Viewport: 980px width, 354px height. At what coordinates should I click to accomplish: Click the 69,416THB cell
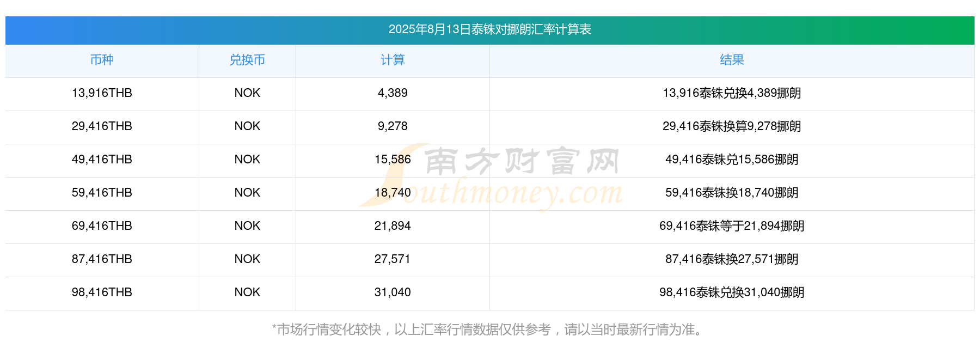[x=102, y=226]
